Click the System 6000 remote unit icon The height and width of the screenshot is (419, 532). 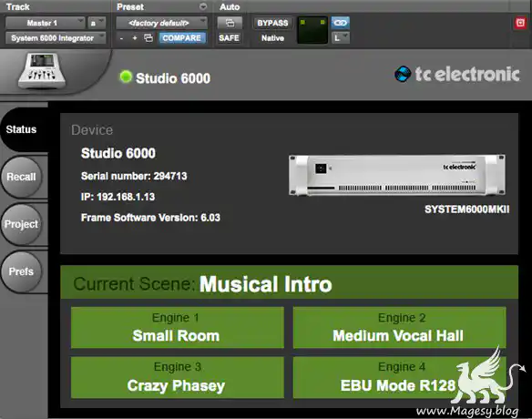[42, 70]
